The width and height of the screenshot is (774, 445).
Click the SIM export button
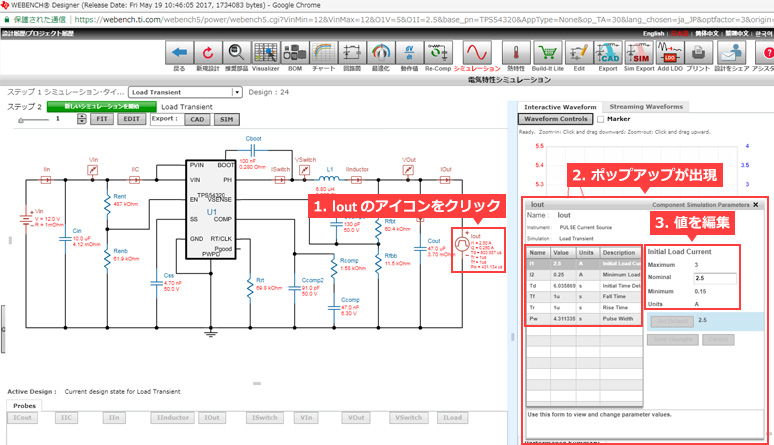tap(227, 120)
